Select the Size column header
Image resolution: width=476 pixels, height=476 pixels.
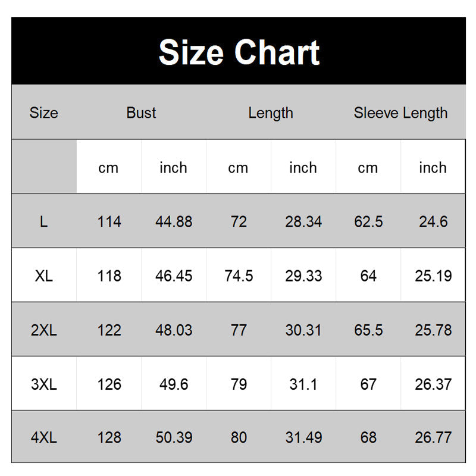[x=43, y=113]
